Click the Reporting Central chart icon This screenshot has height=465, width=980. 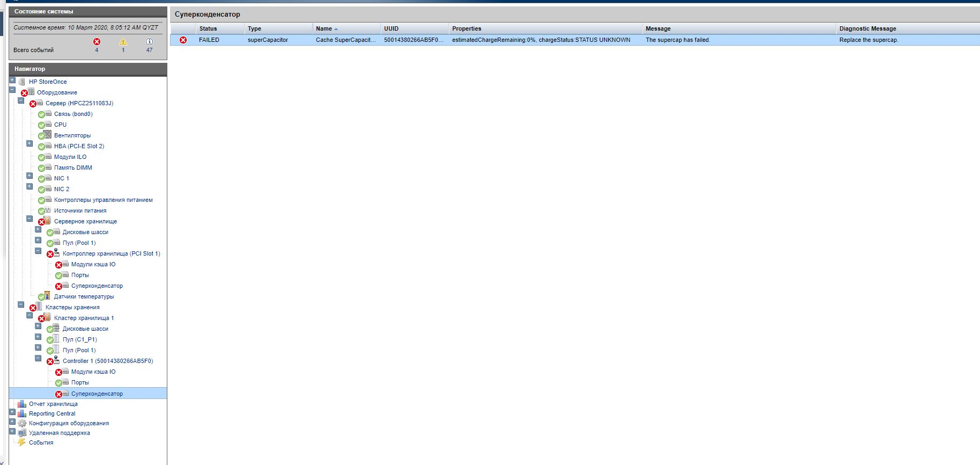pos(21,413)
